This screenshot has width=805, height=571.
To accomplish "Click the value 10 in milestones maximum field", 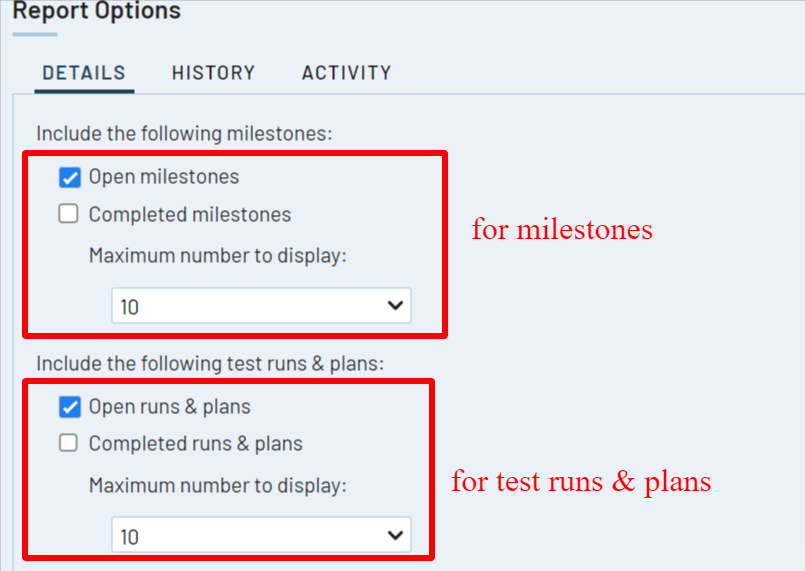I will [x=130, y=307].
